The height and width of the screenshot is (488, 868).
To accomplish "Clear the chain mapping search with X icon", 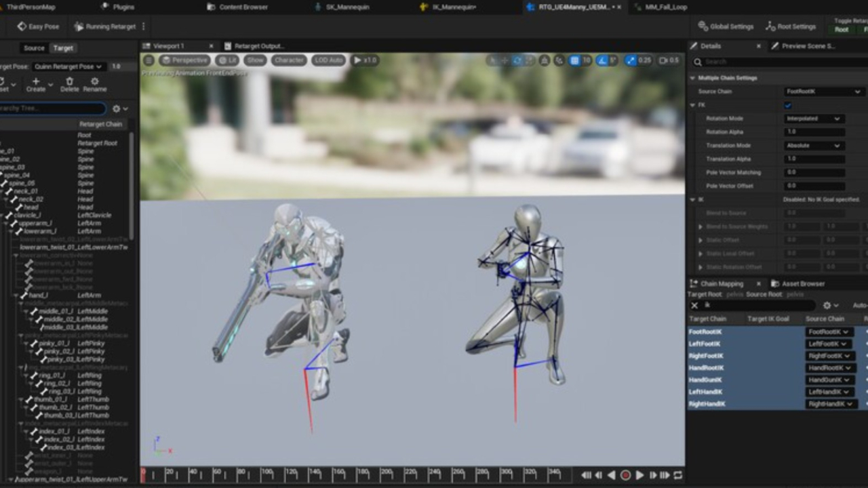I will (x=694, y=306).
